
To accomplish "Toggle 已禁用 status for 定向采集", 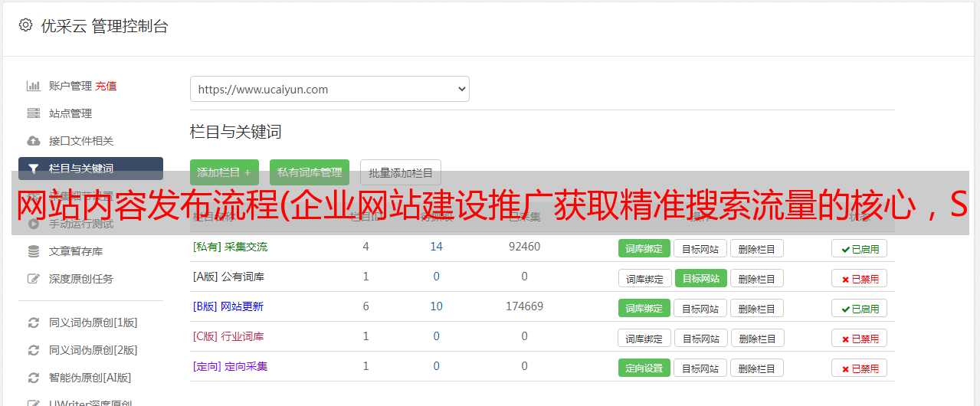I will (x=860, y=368).
